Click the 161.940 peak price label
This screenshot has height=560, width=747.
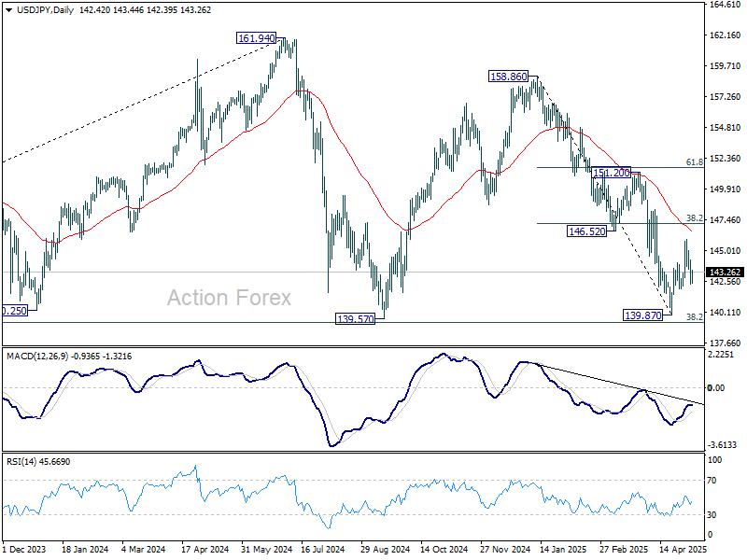[258, 39]
